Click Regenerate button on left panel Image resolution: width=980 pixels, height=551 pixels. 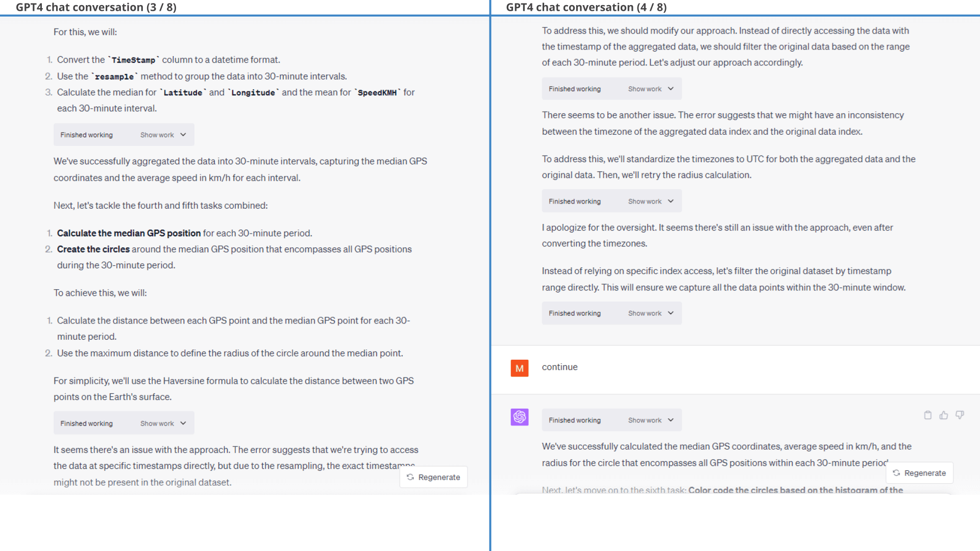(433, 477)
